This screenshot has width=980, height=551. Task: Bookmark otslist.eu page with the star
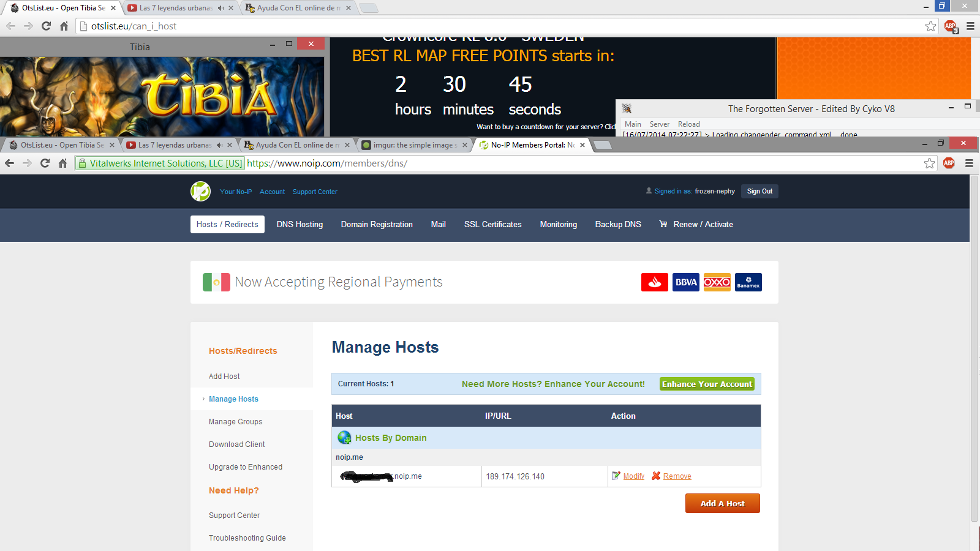931,26
